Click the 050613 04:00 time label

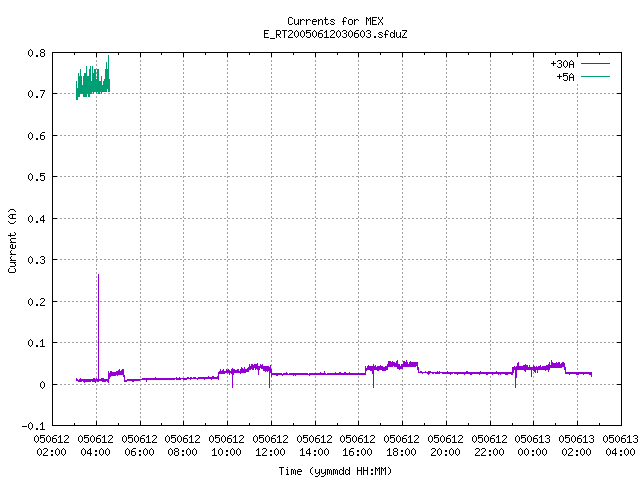tap(620, 446)
